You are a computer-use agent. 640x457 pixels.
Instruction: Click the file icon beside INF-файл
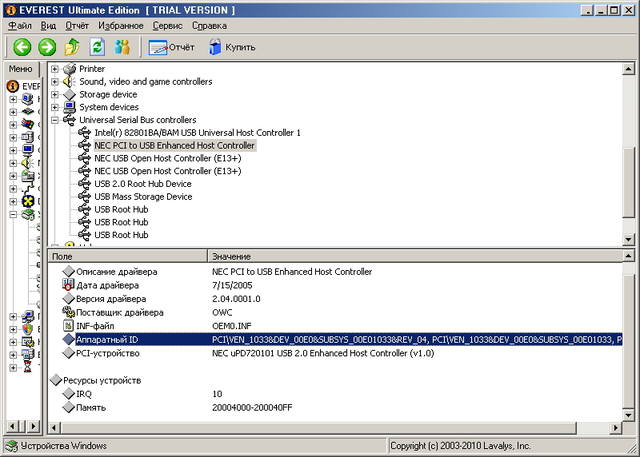(x=68, y=326)
